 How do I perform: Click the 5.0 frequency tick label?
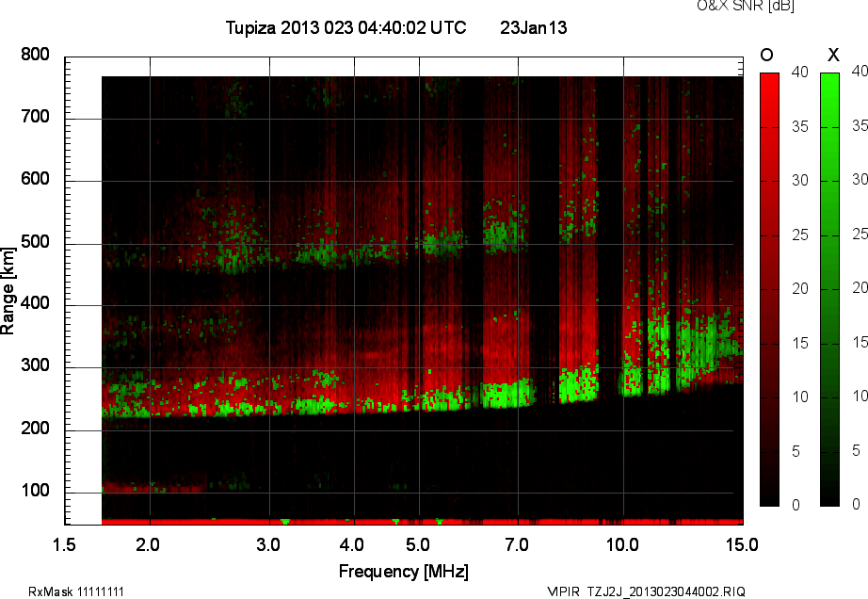[x=418, y=544]
